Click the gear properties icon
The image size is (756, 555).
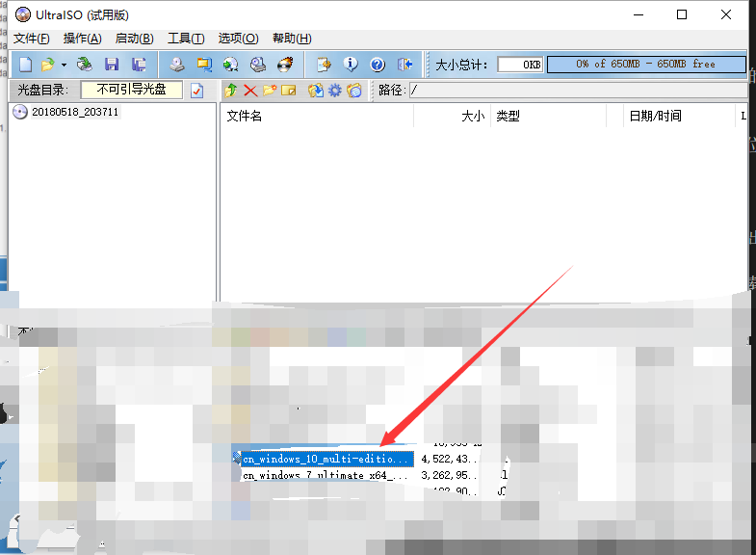click(334, 91)
